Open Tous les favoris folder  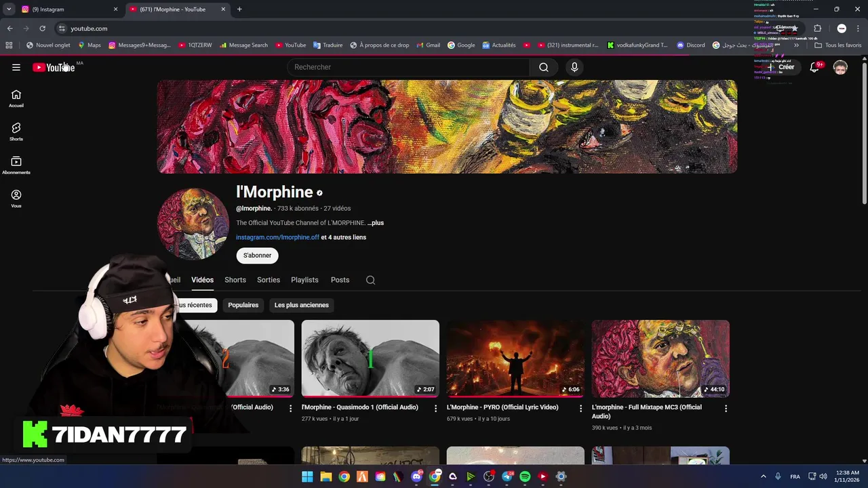837,45
